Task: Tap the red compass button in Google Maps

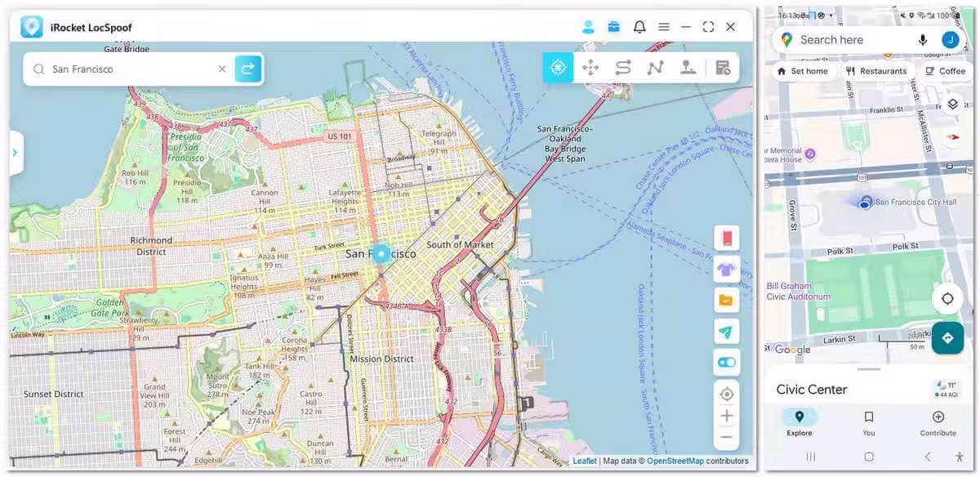Action: pyautogui.click(x=952, y=137)
